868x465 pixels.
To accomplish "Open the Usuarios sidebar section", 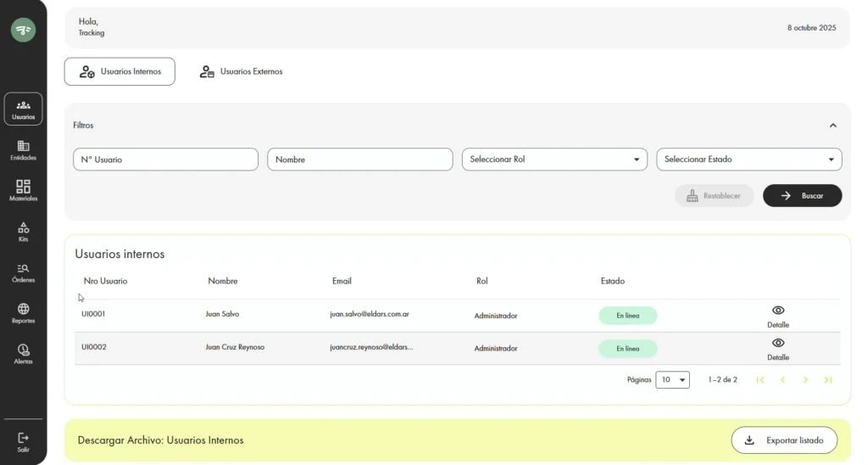I will tap(23, 109).
